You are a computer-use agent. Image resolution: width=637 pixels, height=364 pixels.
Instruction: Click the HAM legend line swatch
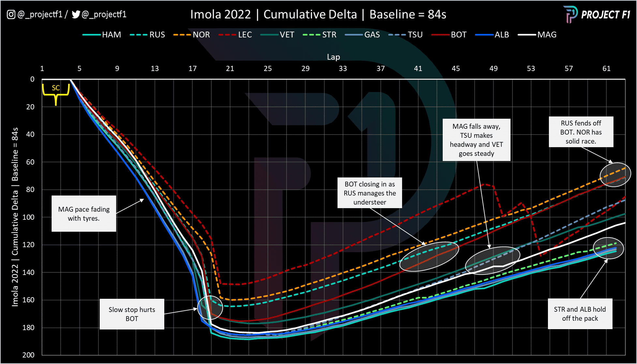point(91,35)
